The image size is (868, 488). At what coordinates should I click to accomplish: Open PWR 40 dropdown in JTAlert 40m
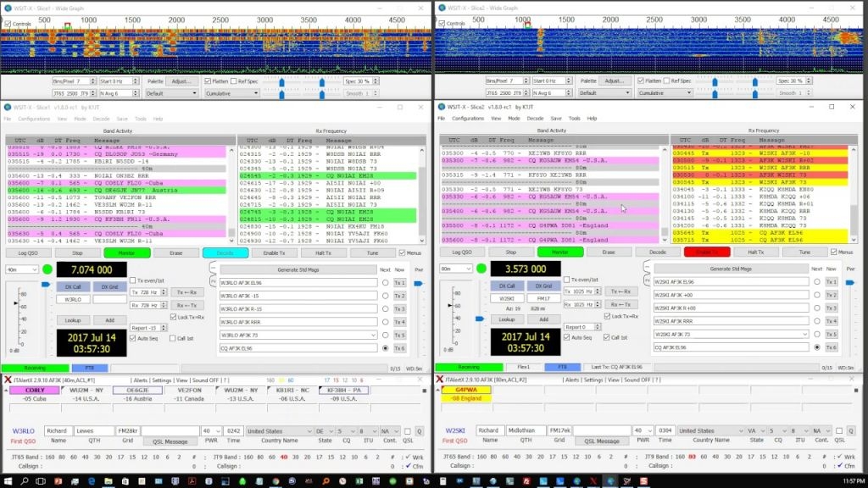point(211,431)
